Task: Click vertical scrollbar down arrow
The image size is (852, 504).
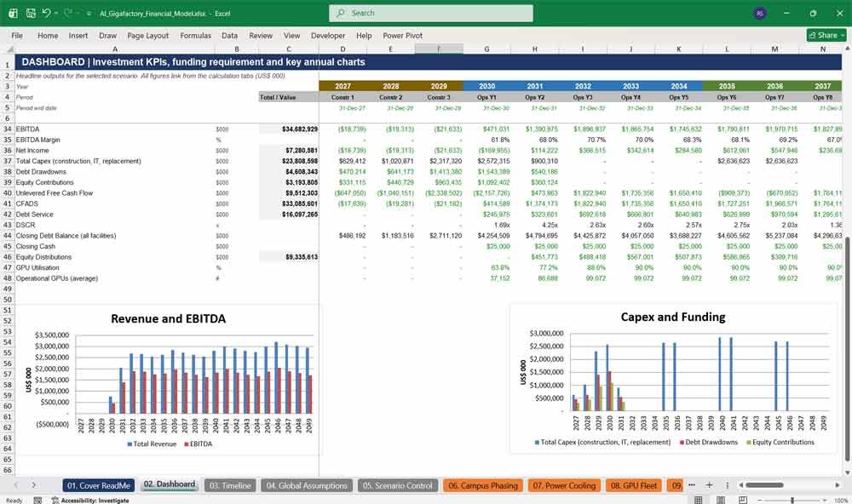Action: pyautogui.click(x=847, y=472)
